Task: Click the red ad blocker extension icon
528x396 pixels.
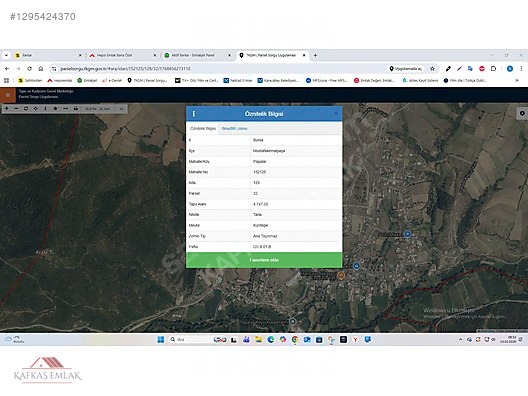Action: pyautogui.click(x=482, y=69)
